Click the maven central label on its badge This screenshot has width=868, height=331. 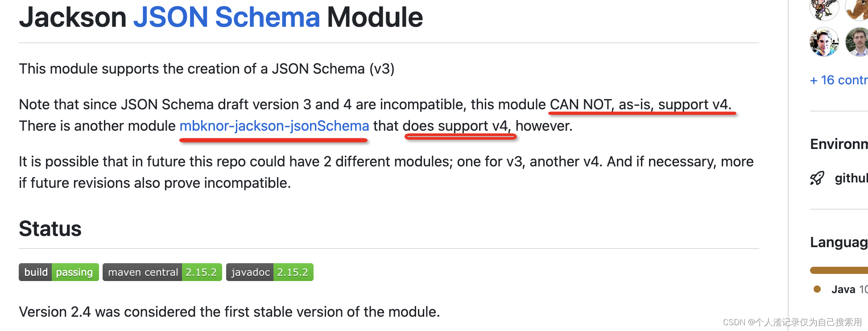[x=143, y=272]
